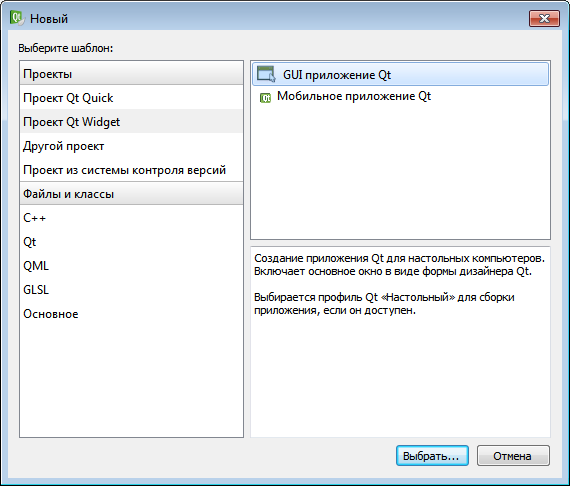Open the Проект Qt Quick category
Screen dimensions: 570x486
pos(131,98)
